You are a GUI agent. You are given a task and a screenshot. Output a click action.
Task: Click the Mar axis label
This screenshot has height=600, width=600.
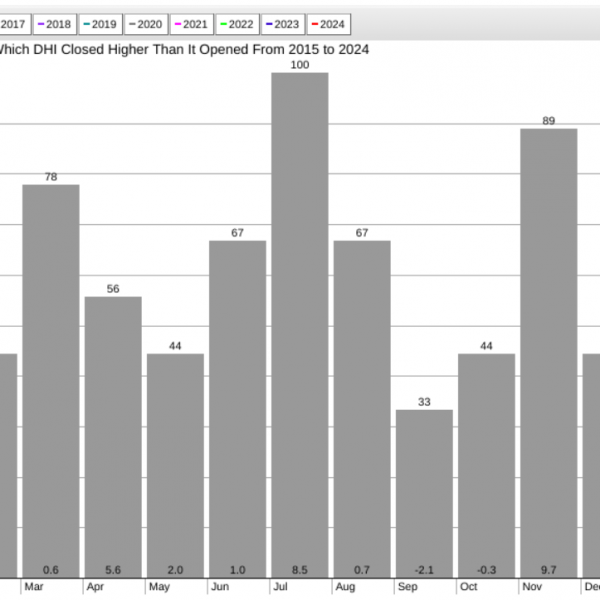pyautogui.click(x=34, y=587)
